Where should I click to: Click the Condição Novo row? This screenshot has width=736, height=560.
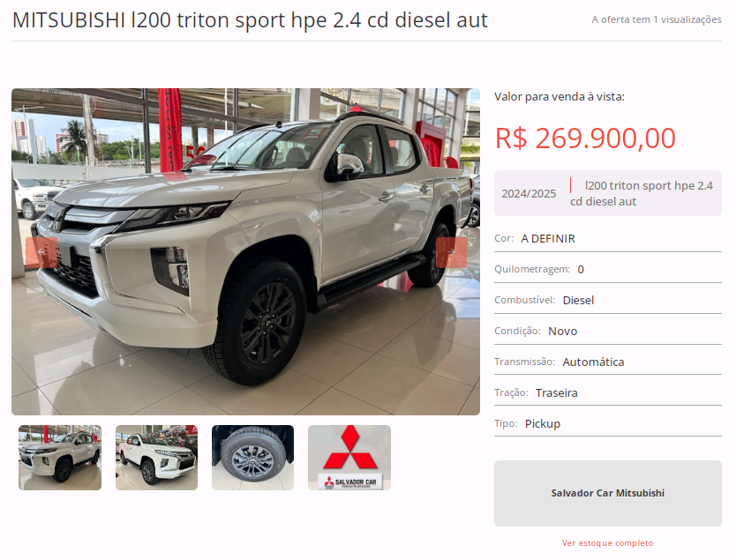point(608,331)
